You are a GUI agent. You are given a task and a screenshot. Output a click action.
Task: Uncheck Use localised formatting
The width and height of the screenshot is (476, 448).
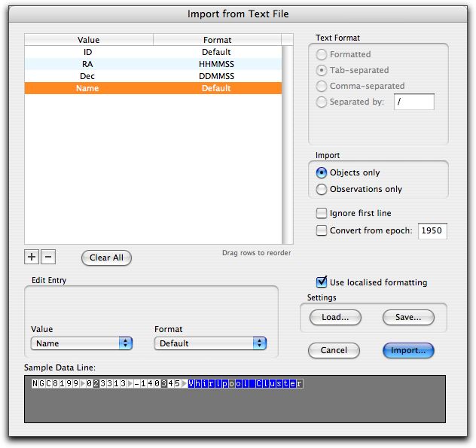click(x=322, y=282)
